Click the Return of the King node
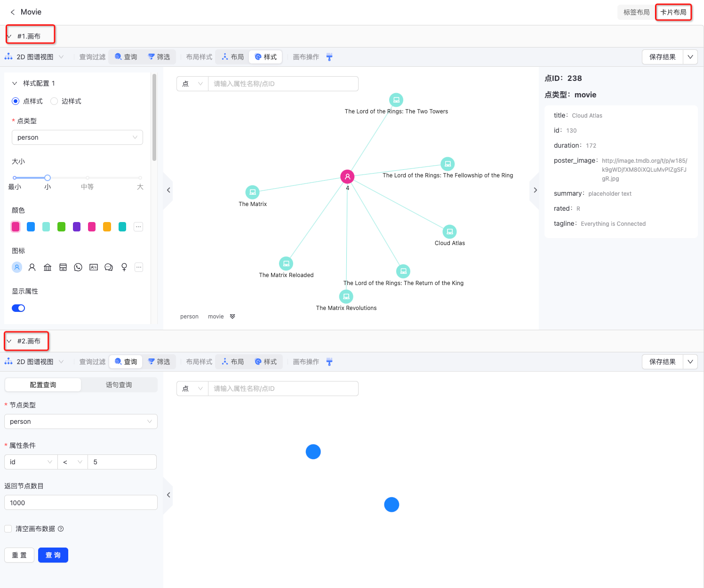 [403, 271]
